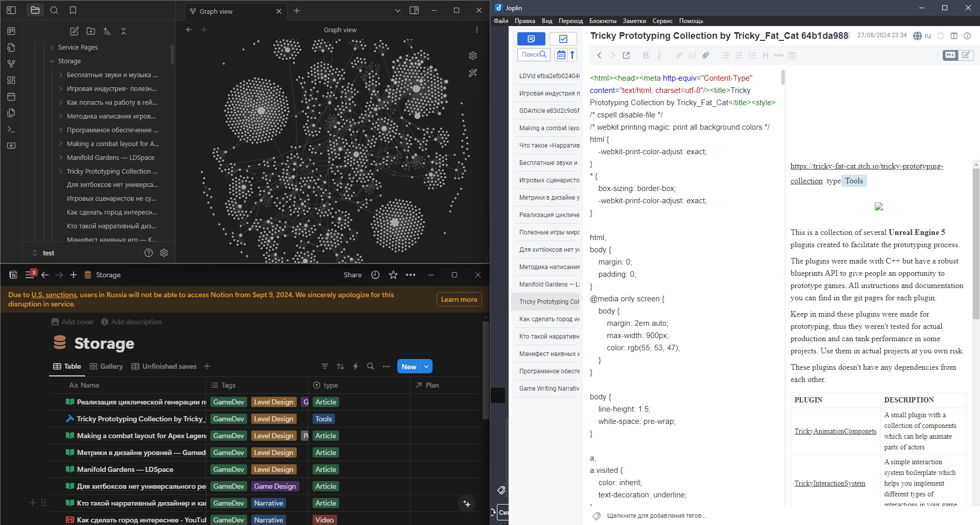Open Obsidian bookmarks icon

73,10
